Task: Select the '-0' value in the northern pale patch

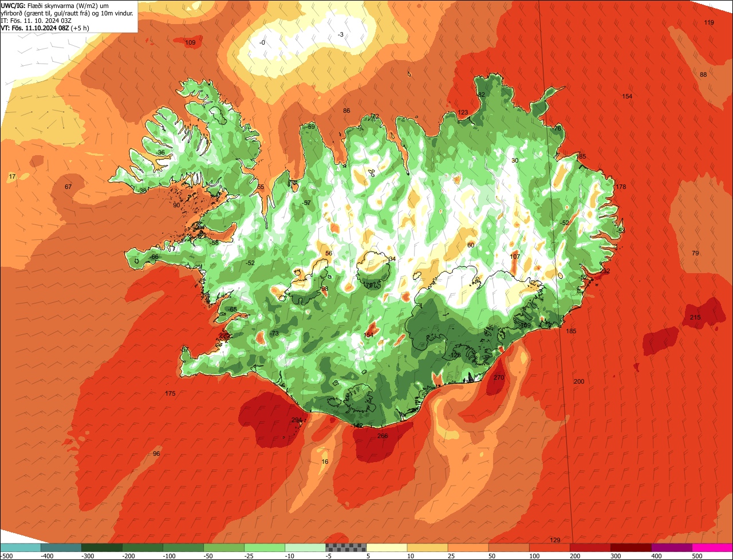Action: [x=262, y=43]
